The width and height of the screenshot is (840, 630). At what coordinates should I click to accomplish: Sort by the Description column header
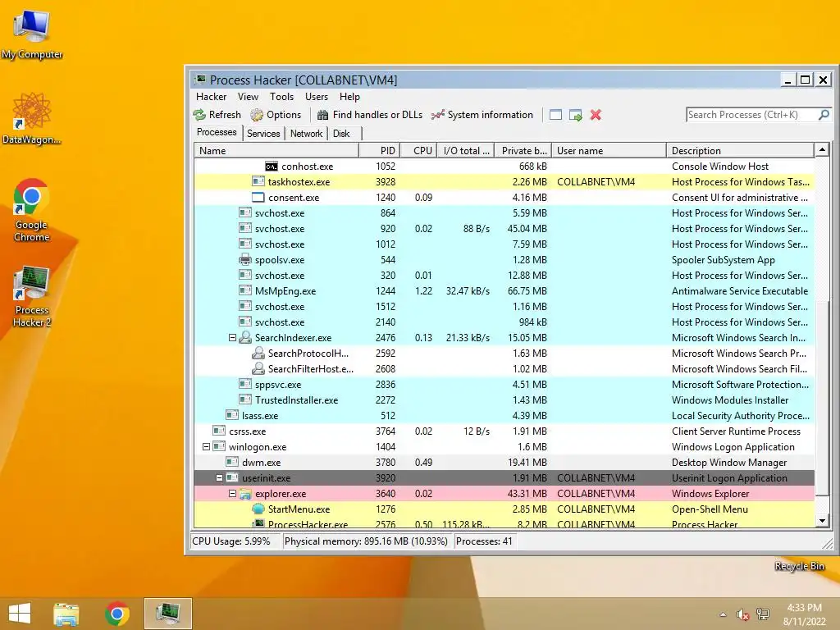(x=741, y=151)
